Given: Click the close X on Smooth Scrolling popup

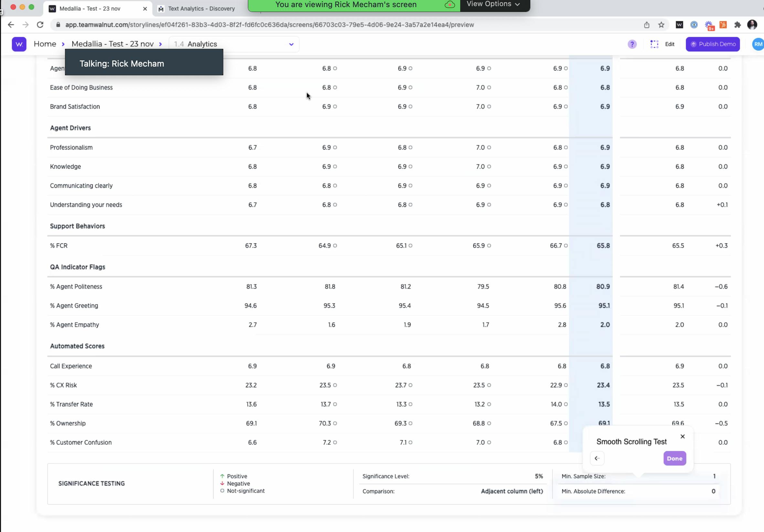Looking at the screenshot, I should pos(682,436).
